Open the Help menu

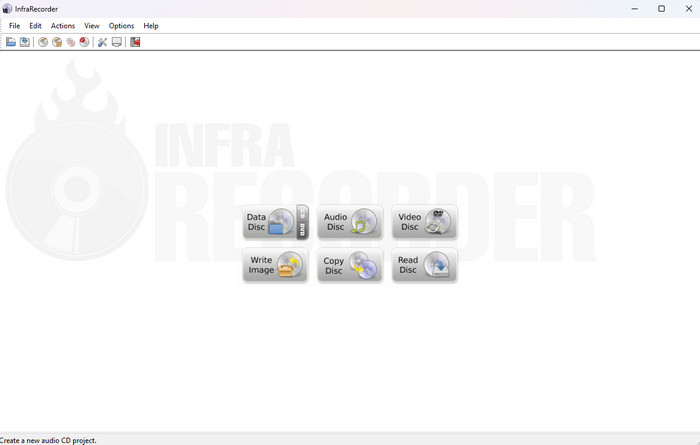(151, 26)
